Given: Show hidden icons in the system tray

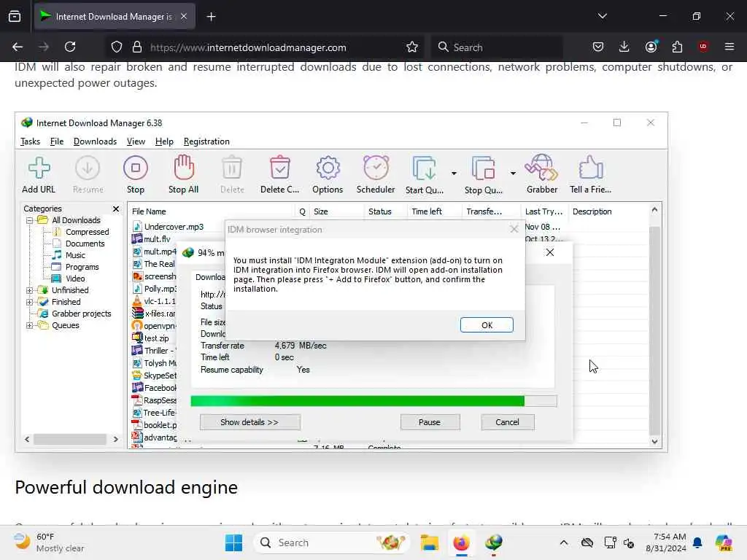Looking at the screenshot, I should tap(564, 542).
